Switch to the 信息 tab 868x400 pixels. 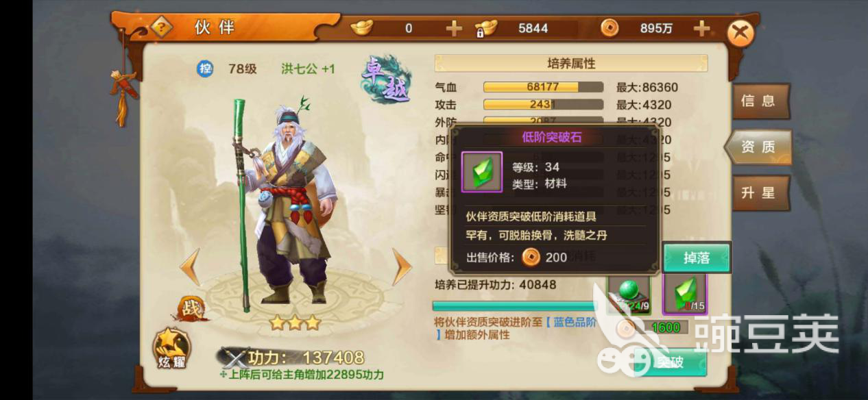point(760,101)
